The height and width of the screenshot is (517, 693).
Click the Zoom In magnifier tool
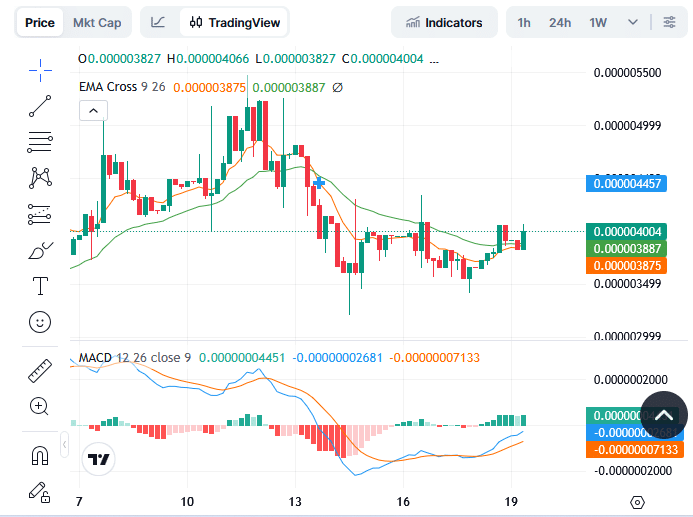(40, 405)
